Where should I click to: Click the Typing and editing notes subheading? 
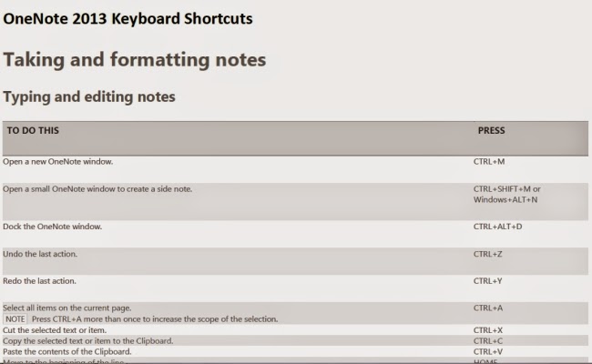pyautogui.click(x=89, y=96)
